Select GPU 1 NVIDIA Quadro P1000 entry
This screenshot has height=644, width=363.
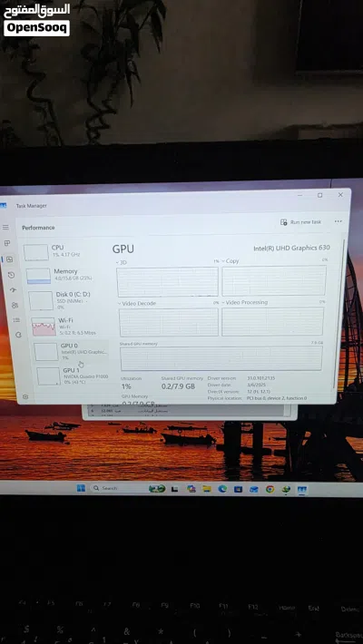[74, 376]
